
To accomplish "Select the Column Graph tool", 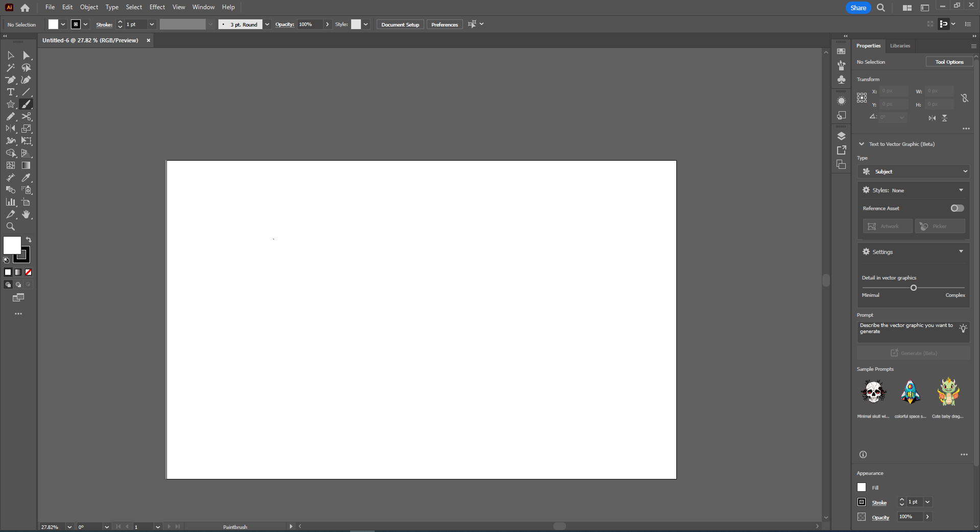I will tap(11, 202).
